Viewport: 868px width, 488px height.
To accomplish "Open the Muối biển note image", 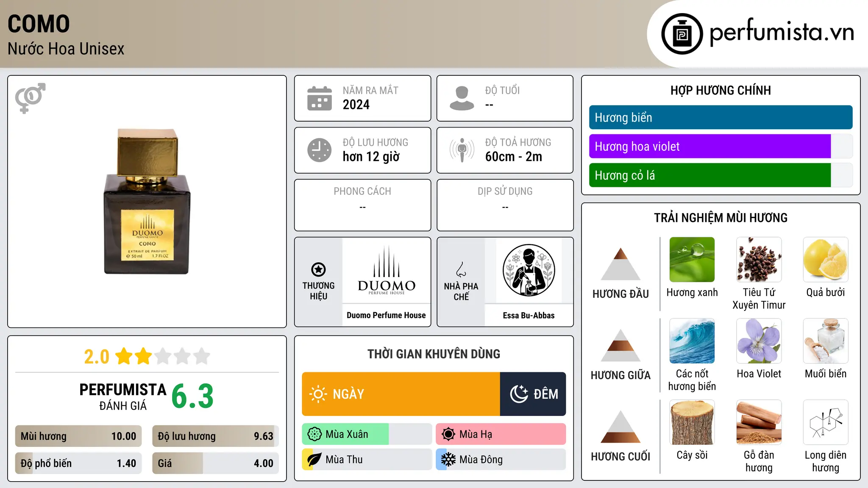I will click(x=826, y=341).
